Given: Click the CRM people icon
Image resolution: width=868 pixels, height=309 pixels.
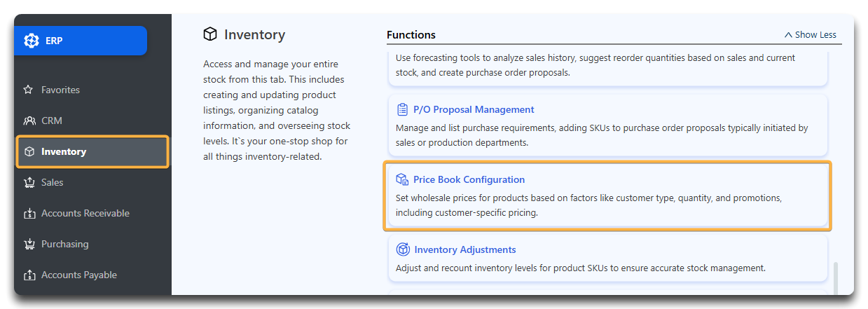Looking at the screenshot, I should click(29, 121).
